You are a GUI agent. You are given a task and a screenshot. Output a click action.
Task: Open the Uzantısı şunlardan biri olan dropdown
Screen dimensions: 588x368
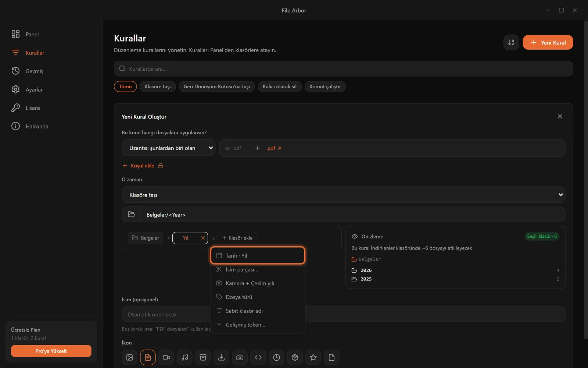point(168,148)
